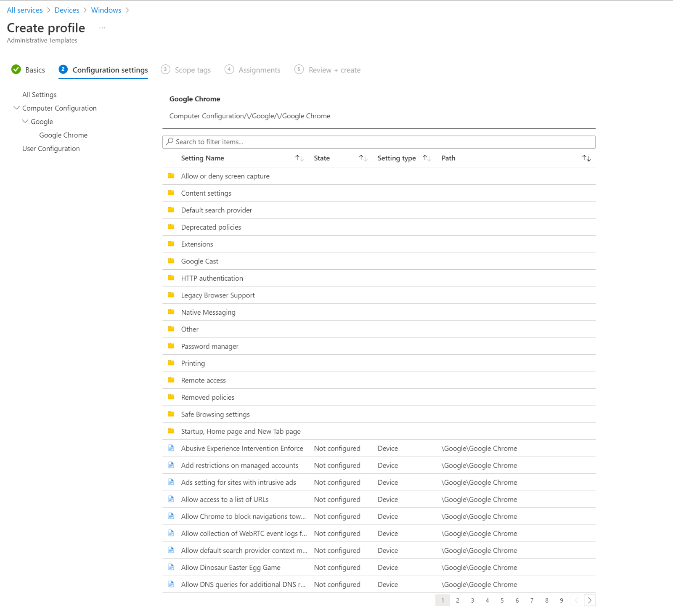Click document icon for Ads setting for intrusive ads
Screen dimensions: 673x616
coord(171,482)
